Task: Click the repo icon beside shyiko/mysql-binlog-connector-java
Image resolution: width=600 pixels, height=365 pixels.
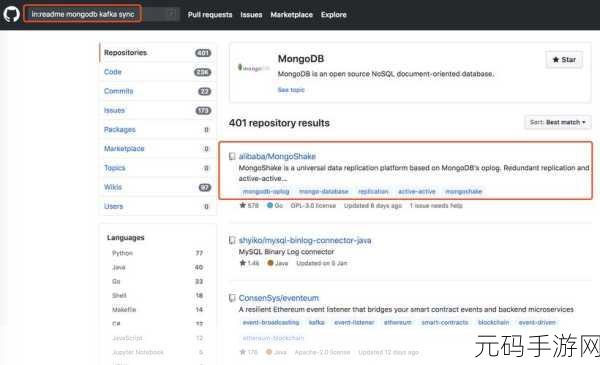Action: click(232, 240)
